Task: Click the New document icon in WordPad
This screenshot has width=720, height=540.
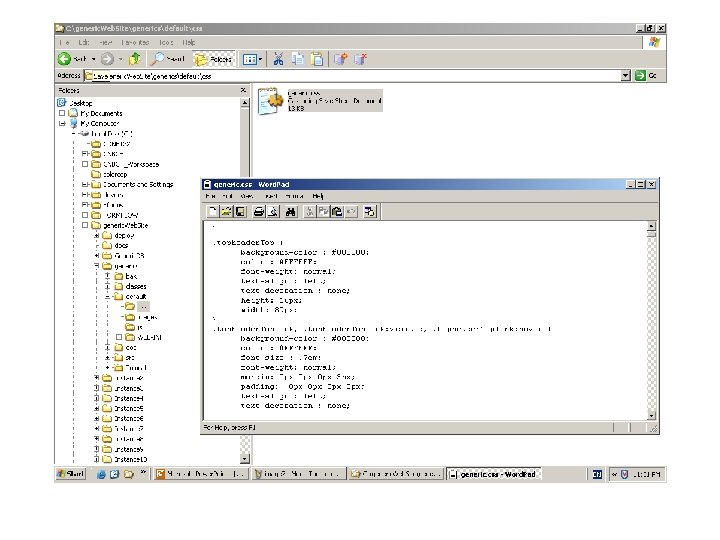Action: [213, 212]
